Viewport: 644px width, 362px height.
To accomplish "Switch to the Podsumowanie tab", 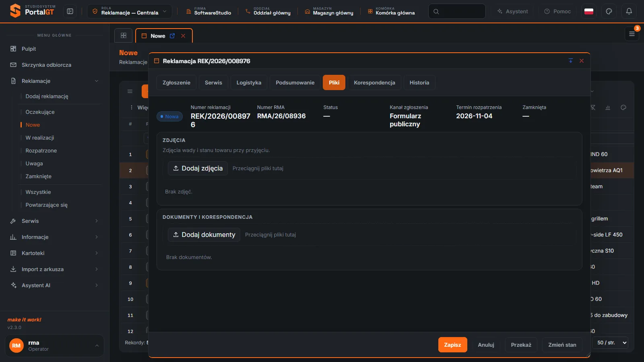I will [295, 82].
